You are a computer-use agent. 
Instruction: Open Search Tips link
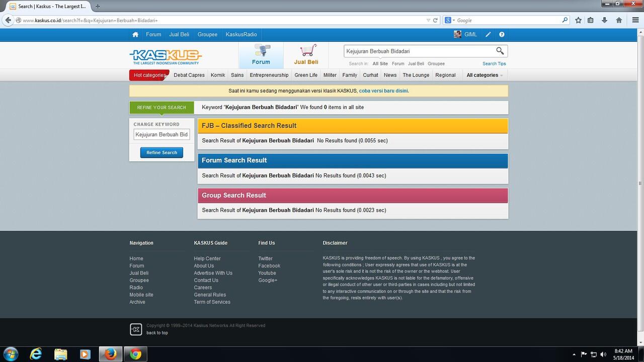tap(494, 64)
